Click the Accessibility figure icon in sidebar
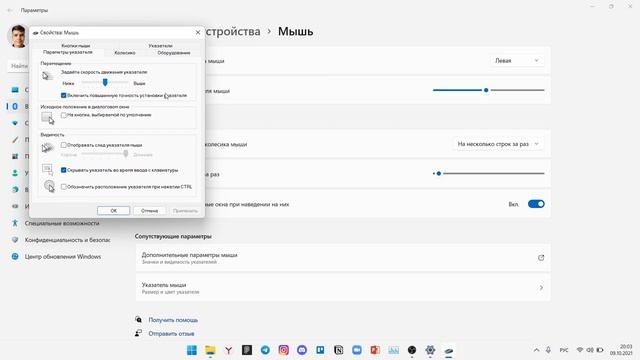 pyautogui.click(x=15, y=223)
